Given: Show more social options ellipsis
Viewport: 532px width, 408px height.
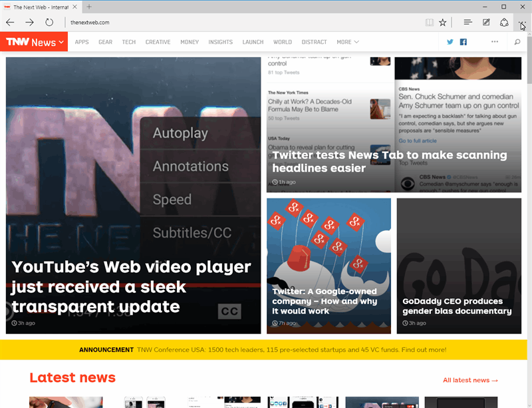Looking at the screenshot, I should 495,41.
